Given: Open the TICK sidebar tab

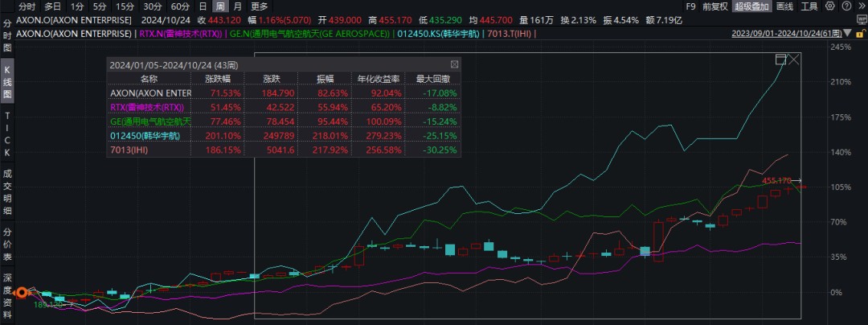Looking at the screenshot, I should [7, 134].
